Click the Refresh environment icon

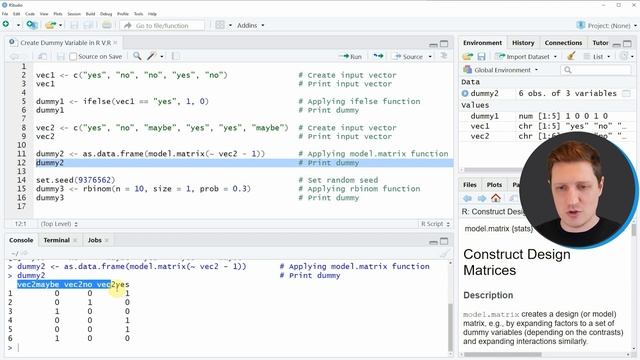[623, 56]
